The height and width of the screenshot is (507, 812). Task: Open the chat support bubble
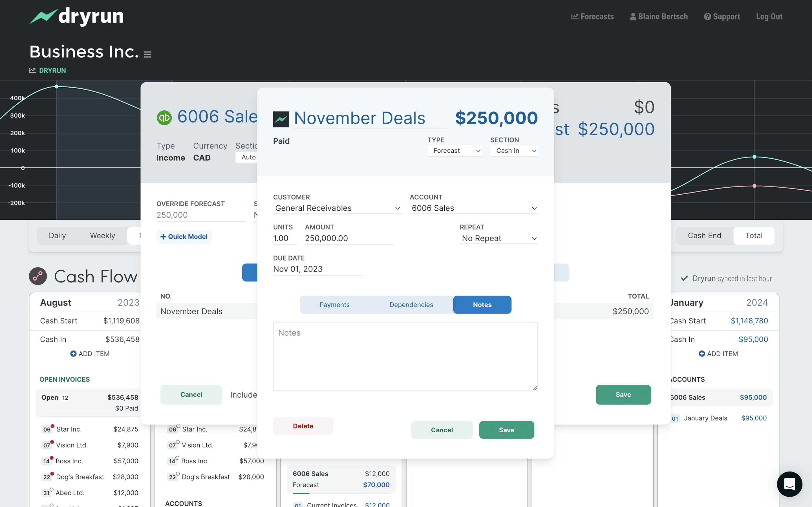click(x=789, y=484)
